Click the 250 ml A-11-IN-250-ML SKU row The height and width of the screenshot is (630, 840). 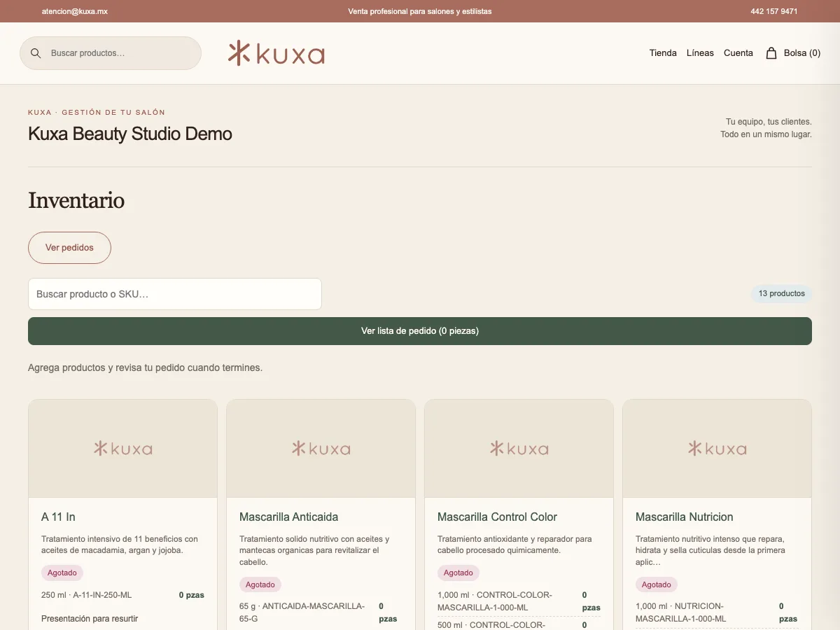tap(122, 595)
